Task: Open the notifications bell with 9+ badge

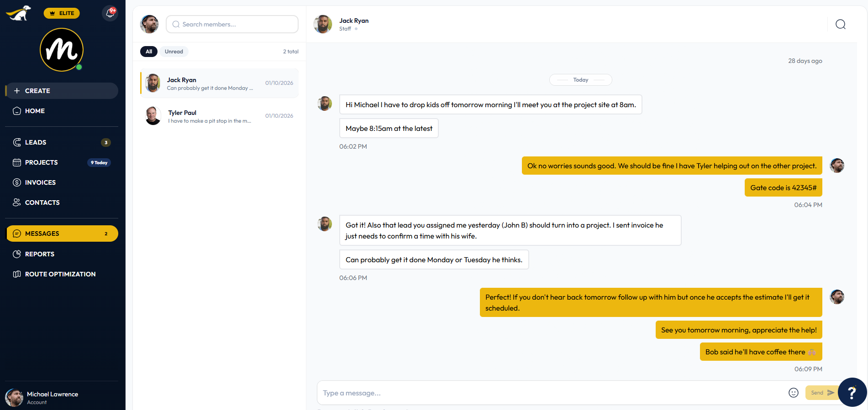Action: [110, 13]
